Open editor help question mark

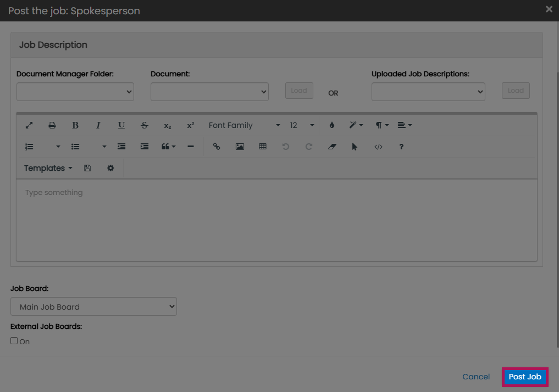[x=401, y=147]
